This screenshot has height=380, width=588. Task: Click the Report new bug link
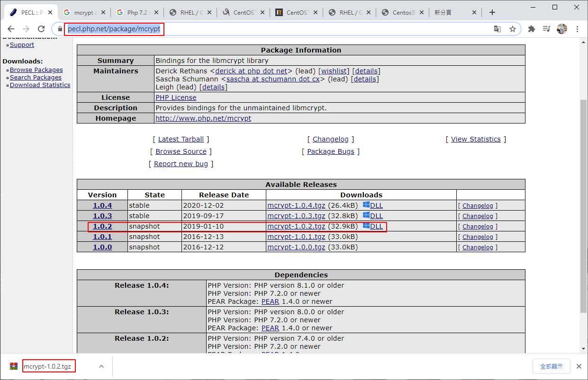[181, 164]
